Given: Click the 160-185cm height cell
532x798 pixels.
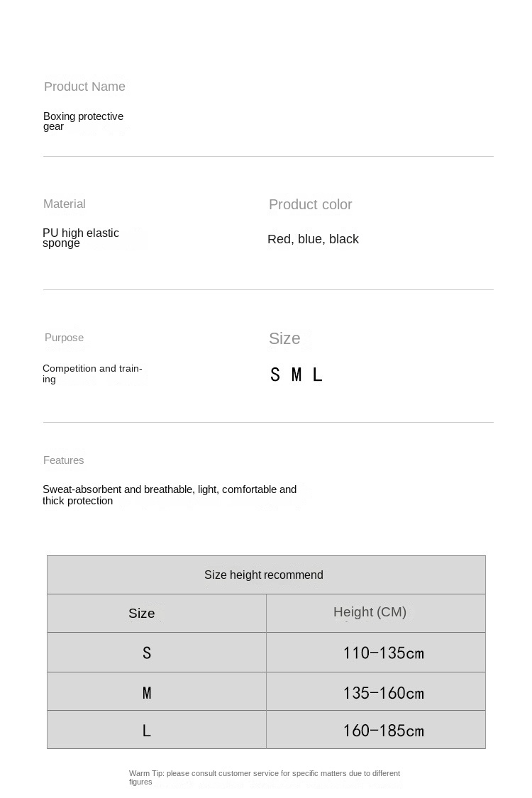Looking at the screenshot, I should [383, 730].
